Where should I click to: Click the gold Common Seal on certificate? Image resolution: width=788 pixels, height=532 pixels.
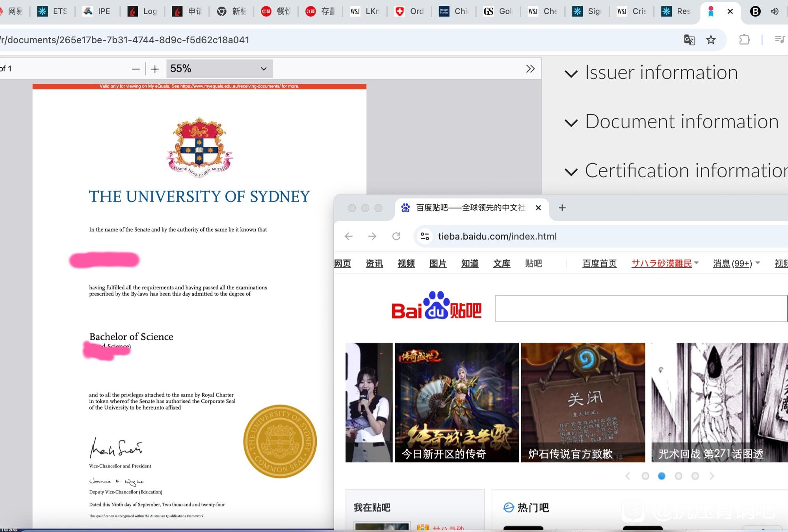coord(280,441)
